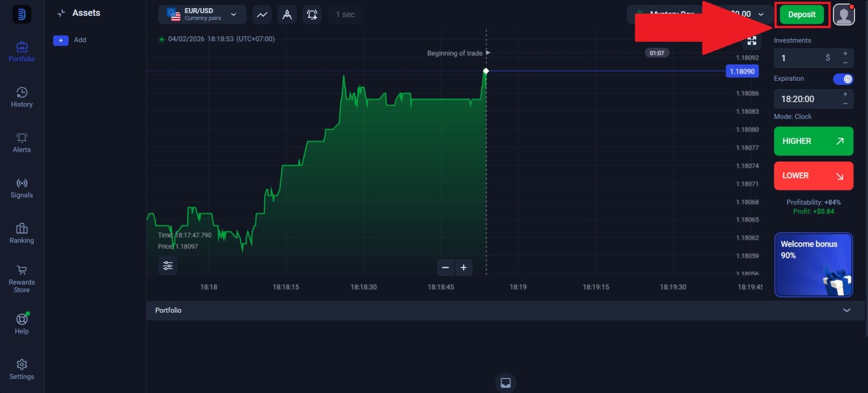Toggle the Expiration clock mode switch
868x393 pixels.
843,79
